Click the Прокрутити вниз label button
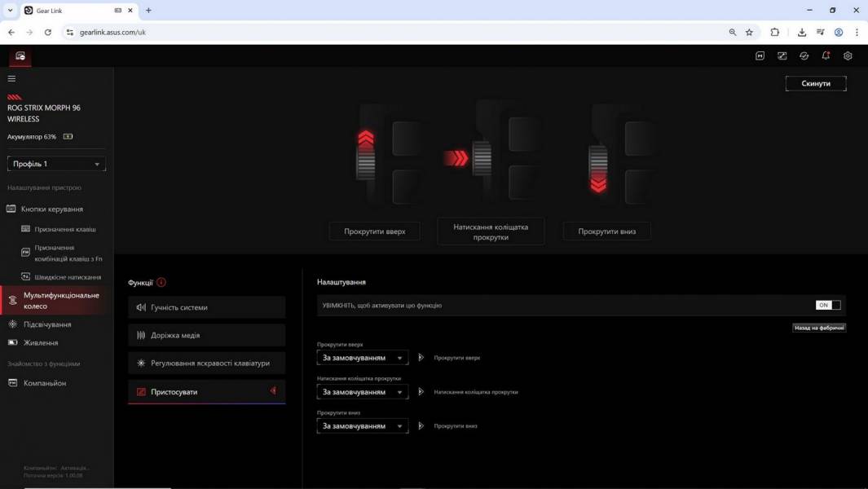The image size is (868, 489). coord(606,231)
